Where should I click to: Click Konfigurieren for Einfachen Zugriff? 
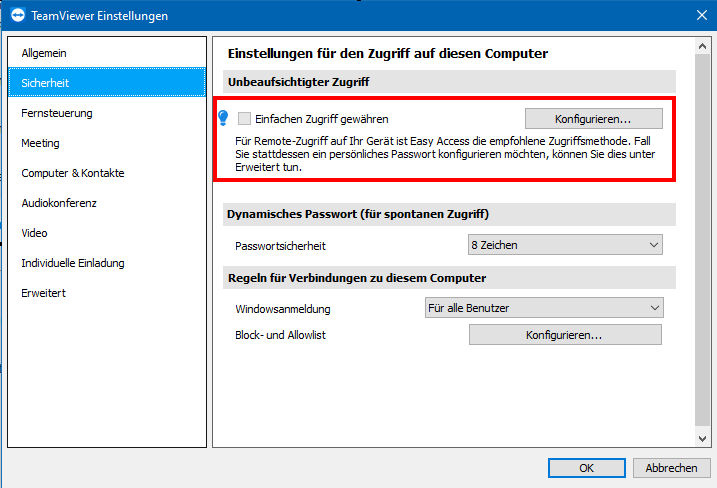coord(594,119)
